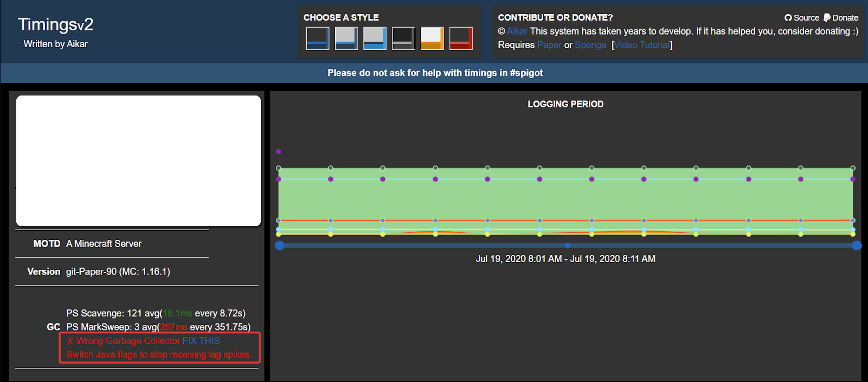Pick the light gray and sky-blue style
868x382 pixels.
tap(375, 39)
